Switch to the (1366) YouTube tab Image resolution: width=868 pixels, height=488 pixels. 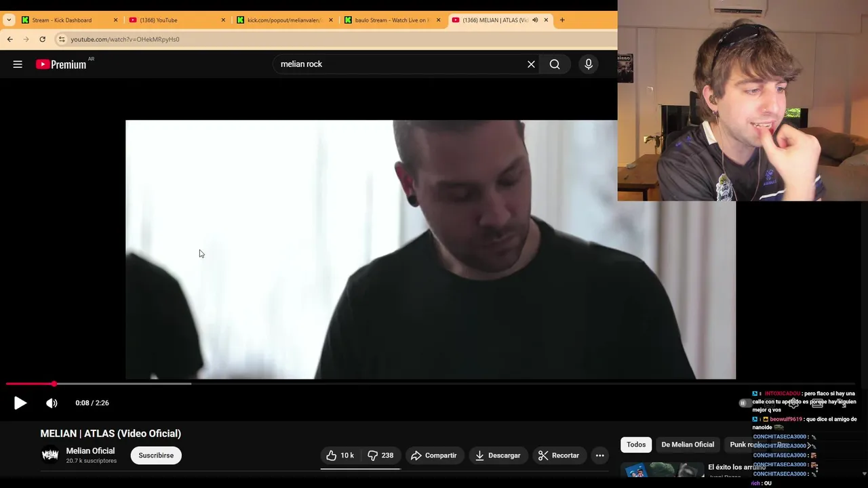pyautogui.click(x=176, y=20)
